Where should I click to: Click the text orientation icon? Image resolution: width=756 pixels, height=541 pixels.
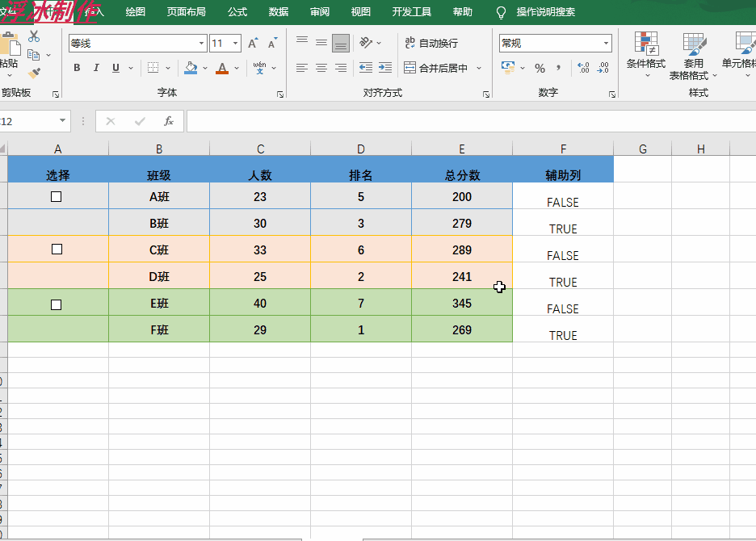point(366,43)
